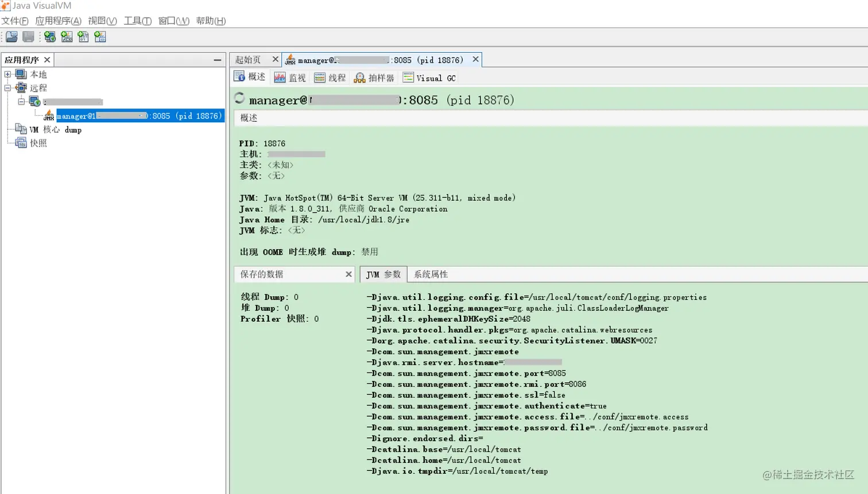
Task: Open the 线程 threads tab
Action: pyautogui.click(x=330, y=77)
